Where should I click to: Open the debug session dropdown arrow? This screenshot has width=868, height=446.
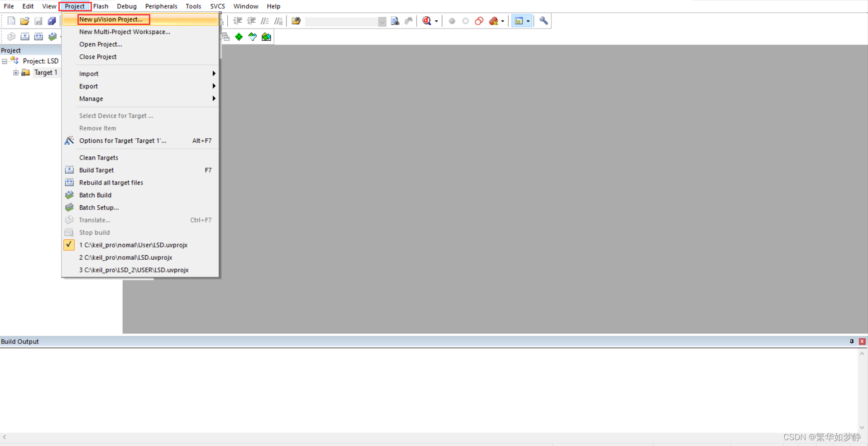click(436, 21)
